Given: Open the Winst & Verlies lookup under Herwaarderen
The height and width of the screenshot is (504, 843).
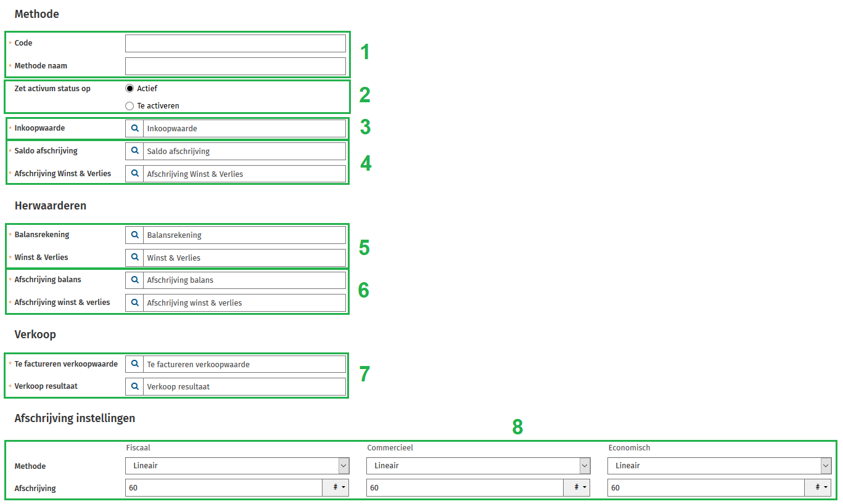Looking at the screenshot, I should (134, 258).
